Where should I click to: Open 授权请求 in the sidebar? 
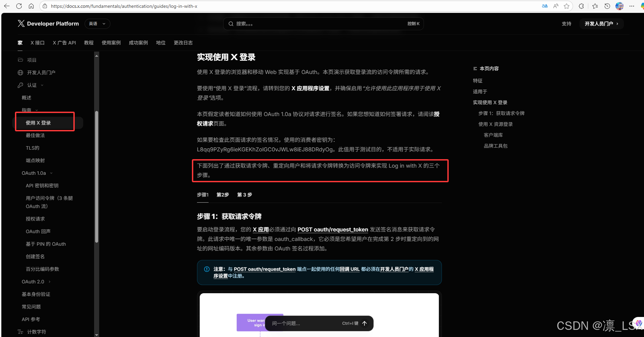tap(35, 219)
